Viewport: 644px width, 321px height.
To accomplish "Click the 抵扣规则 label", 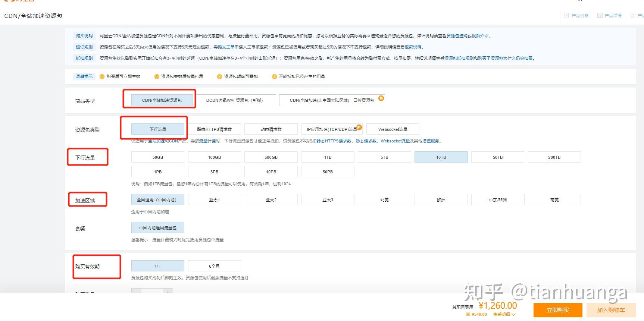I will click(84, 58).
